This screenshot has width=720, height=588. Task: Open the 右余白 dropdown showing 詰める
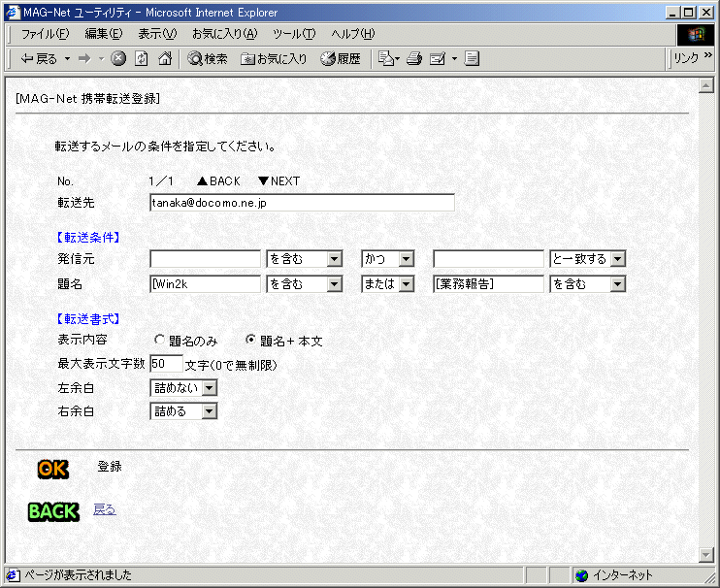tap(184, 411)
